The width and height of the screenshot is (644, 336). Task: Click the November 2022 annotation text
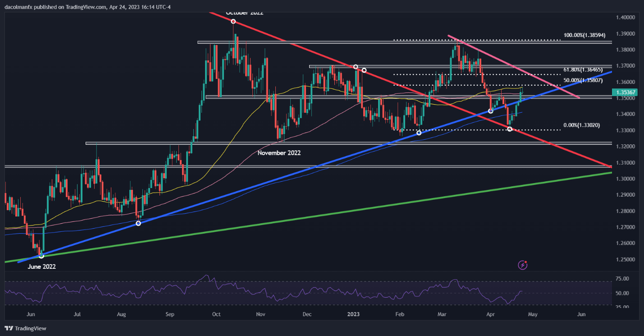(x=279, y=153)
